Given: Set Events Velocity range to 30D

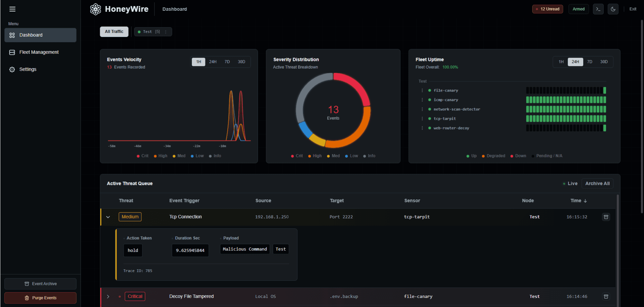Looking at the screenshot, I should click(x=241, y=62).
